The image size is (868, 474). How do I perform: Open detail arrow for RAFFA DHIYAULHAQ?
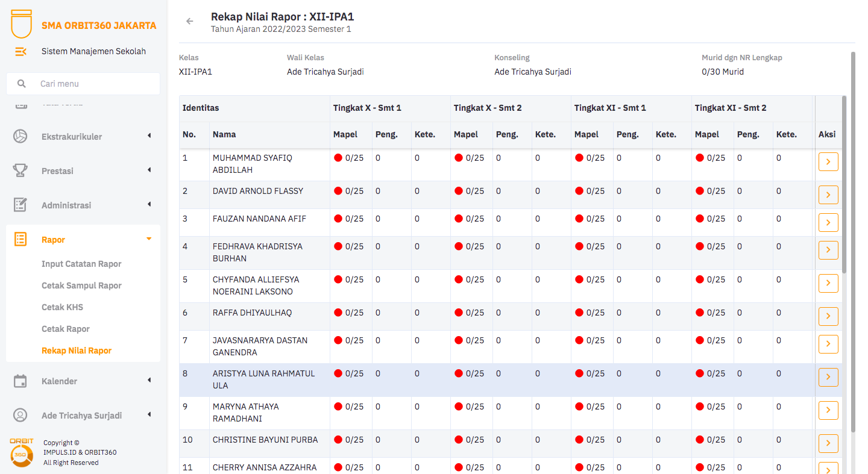828,316
